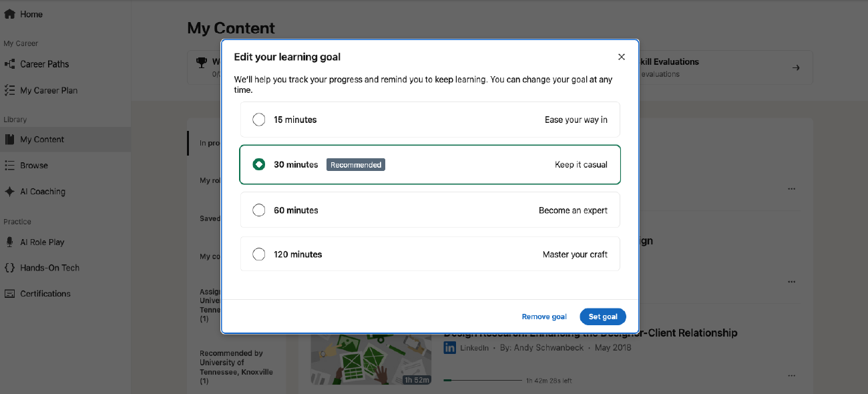Click the Skill Evaluations arrow icon
868x394 pixels.
[x=796, y=67]
